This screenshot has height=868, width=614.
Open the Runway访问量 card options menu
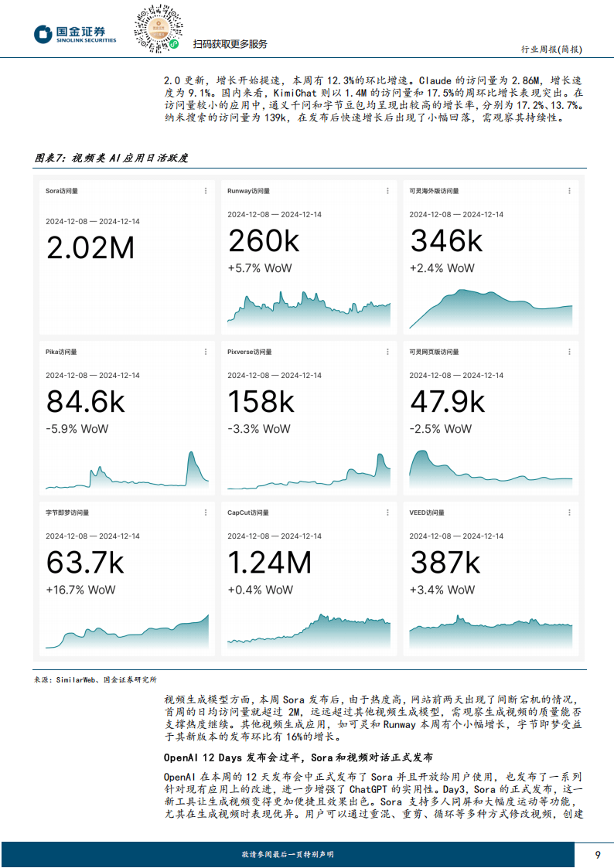coord(387,191)
